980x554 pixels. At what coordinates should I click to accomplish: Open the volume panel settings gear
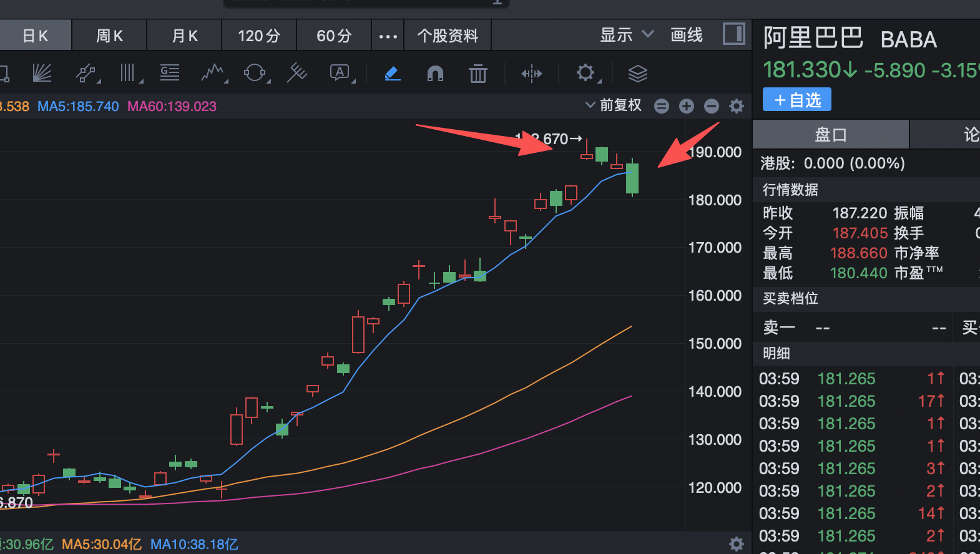[737, 544]
